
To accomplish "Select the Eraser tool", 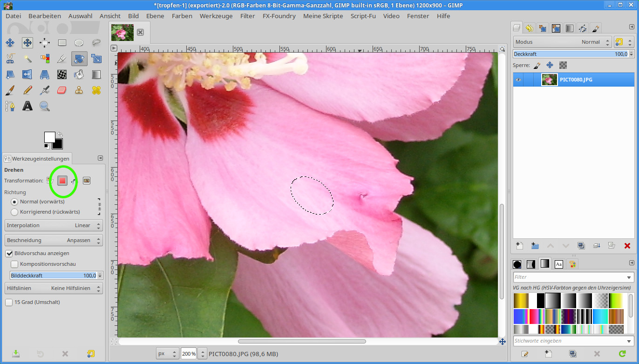I will click(x=62, y=90).
